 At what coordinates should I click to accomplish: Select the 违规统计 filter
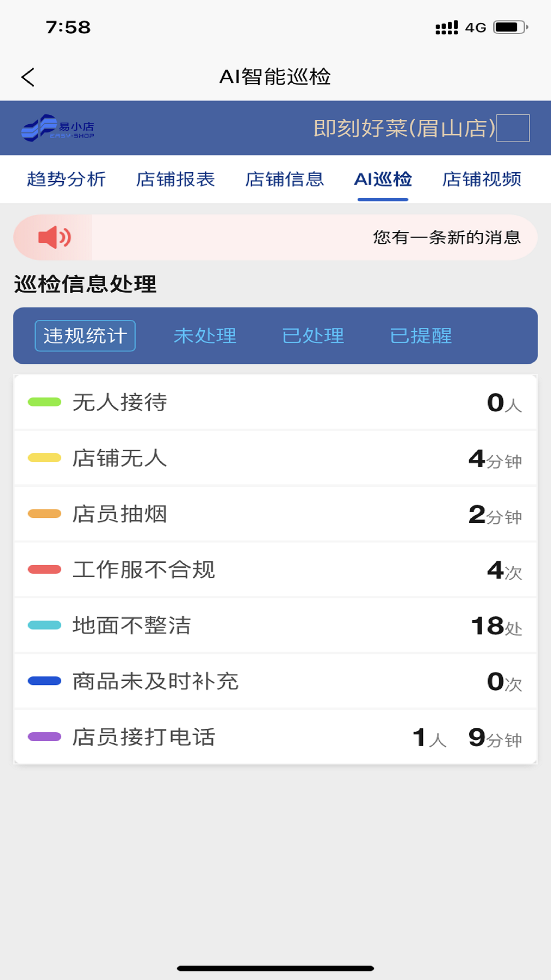click(x=85, y=336)
